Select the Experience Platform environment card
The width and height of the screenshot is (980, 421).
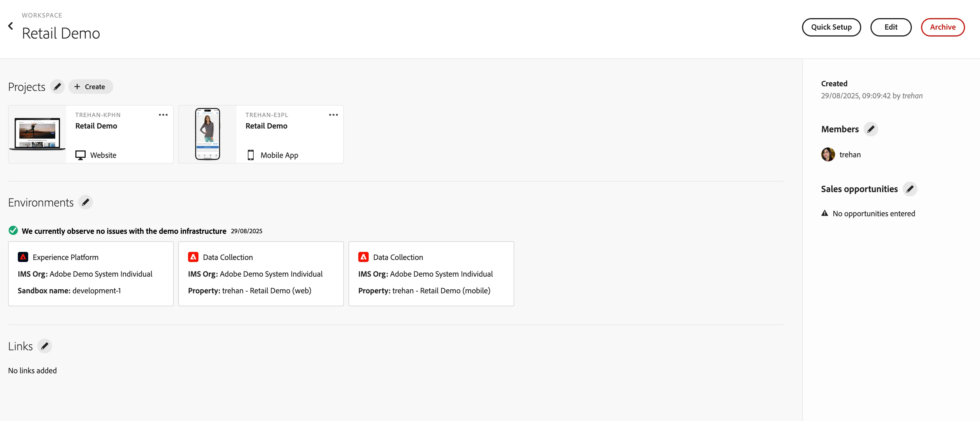(x=91, y=274)
